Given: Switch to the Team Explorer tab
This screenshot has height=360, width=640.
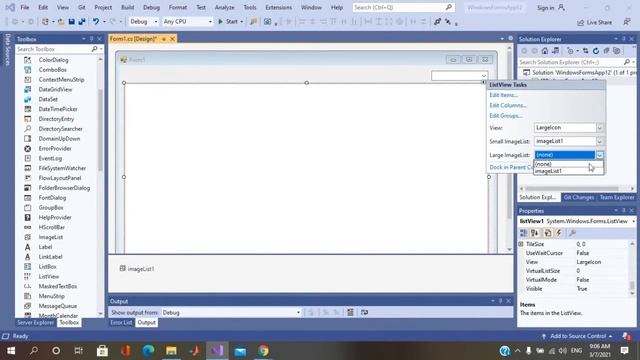Looking at the screenshot, I should (617, 197).
